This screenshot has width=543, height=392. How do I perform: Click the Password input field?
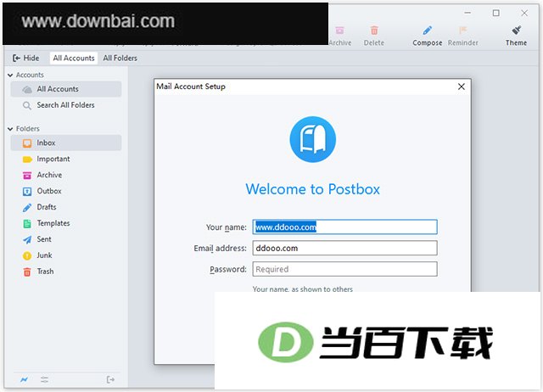[x=345, y=269]
